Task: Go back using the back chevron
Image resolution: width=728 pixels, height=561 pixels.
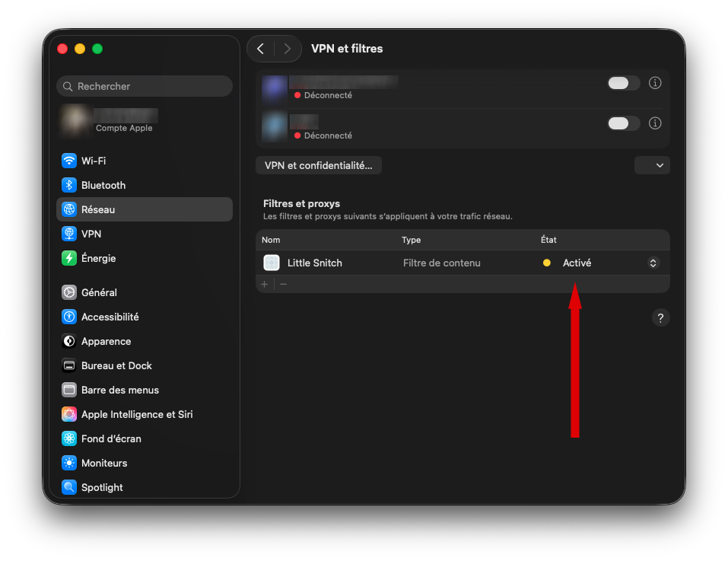Action: [x=261, y=49]
